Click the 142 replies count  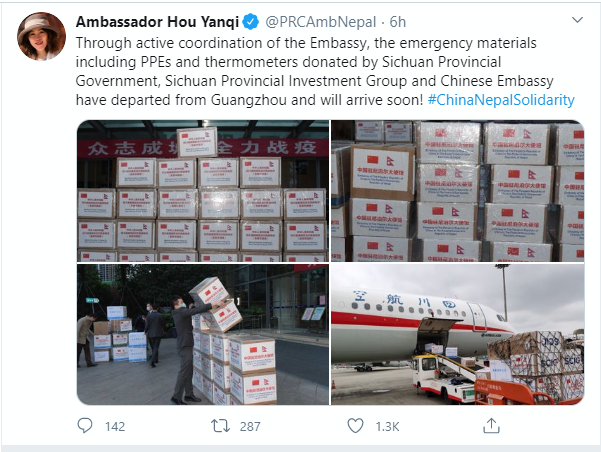(x=115, y=426)
